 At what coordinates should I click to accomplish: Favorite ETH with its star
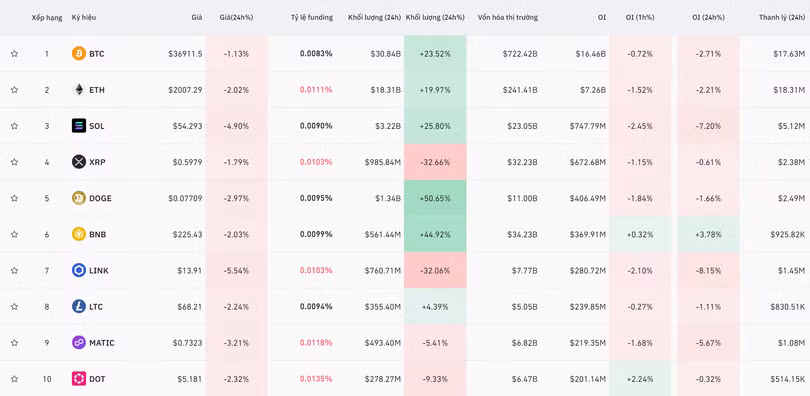click(x=14, y=90)
